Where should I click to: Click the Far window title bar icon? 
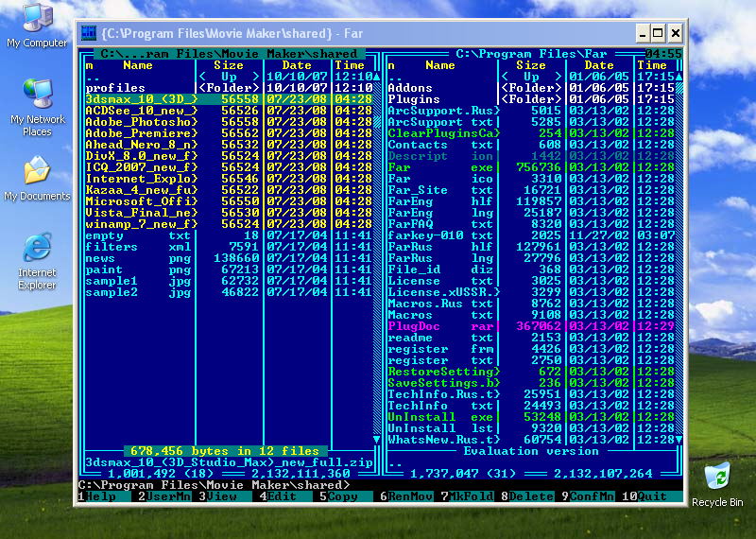click(x=89, y=33)
